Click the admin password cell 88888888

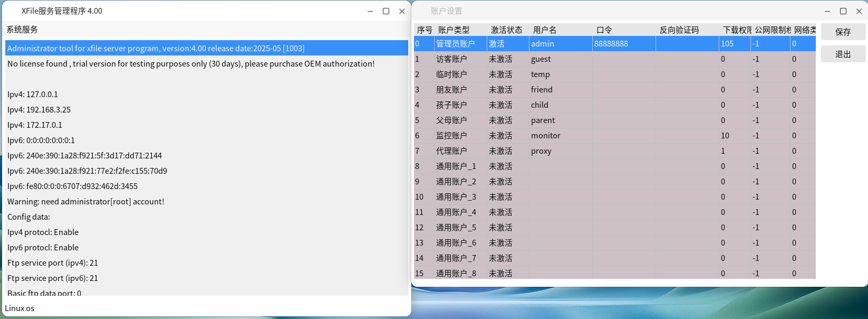tap(612, 44)
